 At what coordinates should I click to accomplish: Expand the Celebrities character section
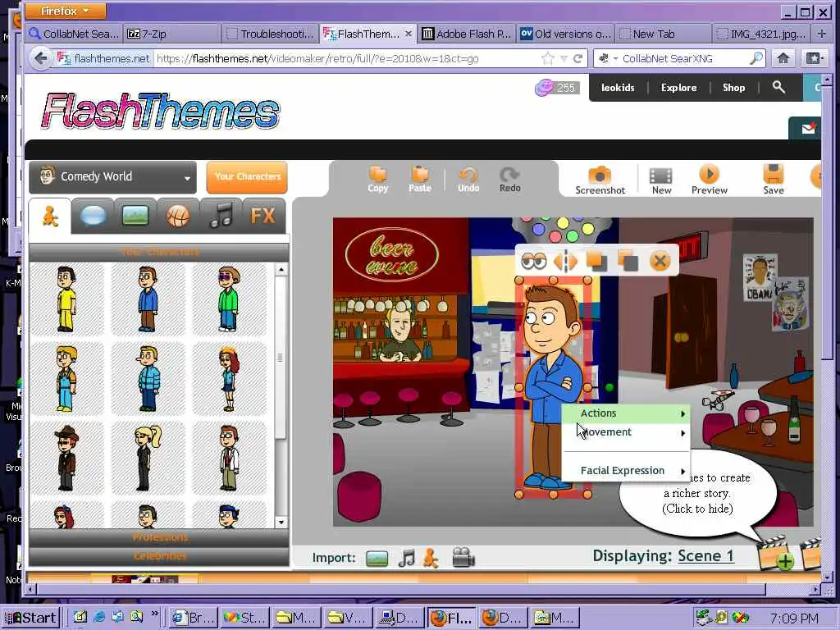coord(159,556)
